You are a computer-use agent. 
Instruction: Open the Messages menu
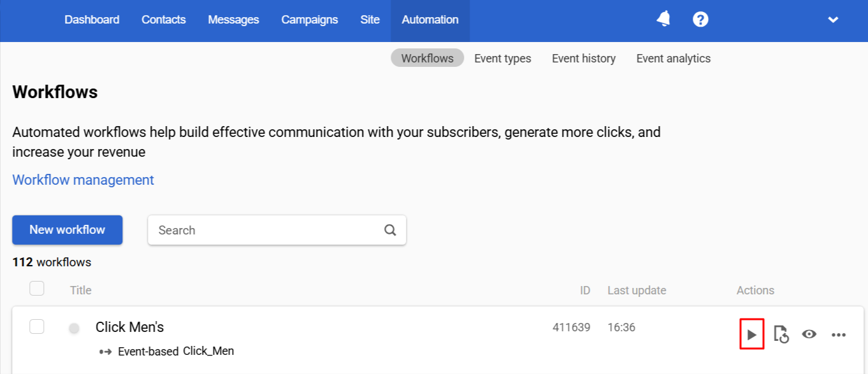pyautogui.click(x=233, y=20)
